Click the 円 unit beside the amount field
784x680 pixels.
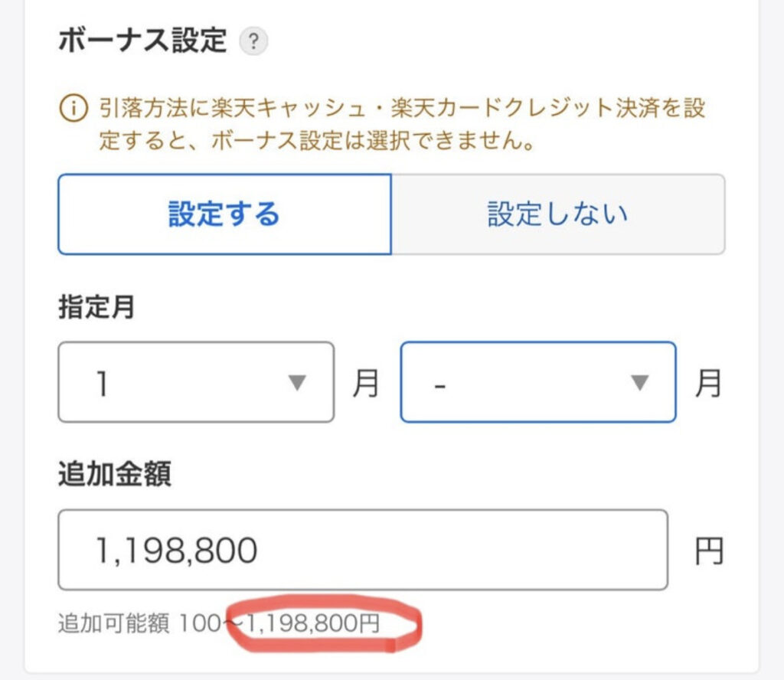point(709,551)
